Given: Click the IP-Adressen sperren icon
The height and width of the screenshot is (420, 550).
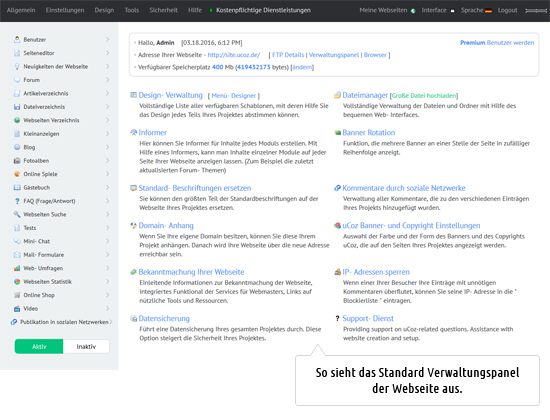Looking at the screenshot, I should (x=337, y=272).
